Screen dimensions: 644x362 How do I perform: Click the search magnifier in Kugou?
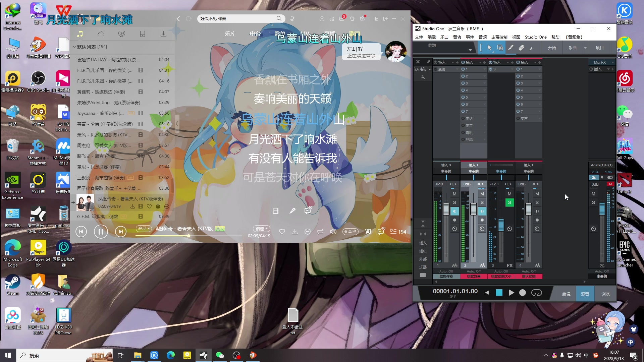coord(279,18)
